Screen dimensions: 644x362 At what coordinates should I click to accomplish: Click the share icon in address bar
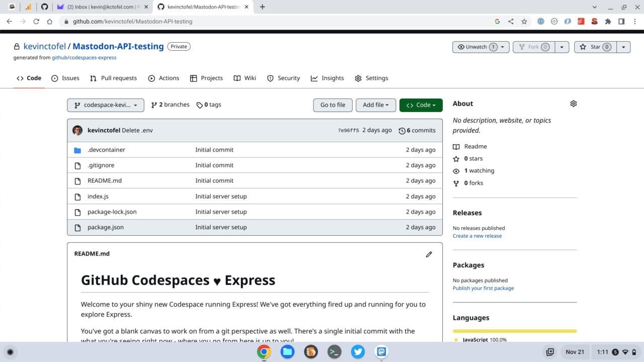511,21
